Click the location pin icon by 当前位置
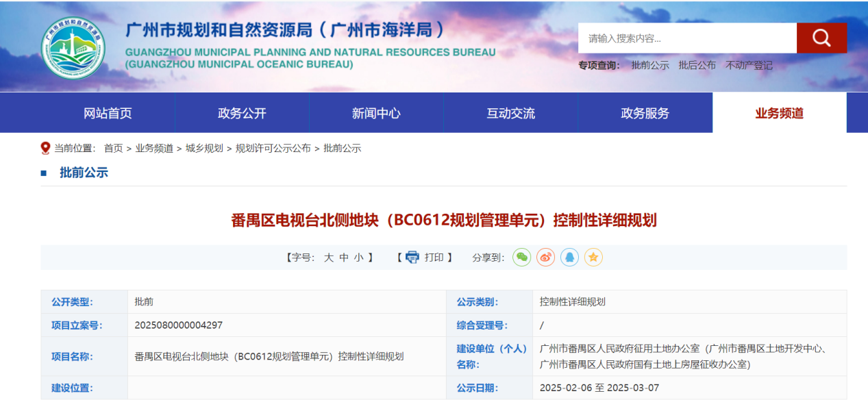The image size is (868, 411). 45,148
